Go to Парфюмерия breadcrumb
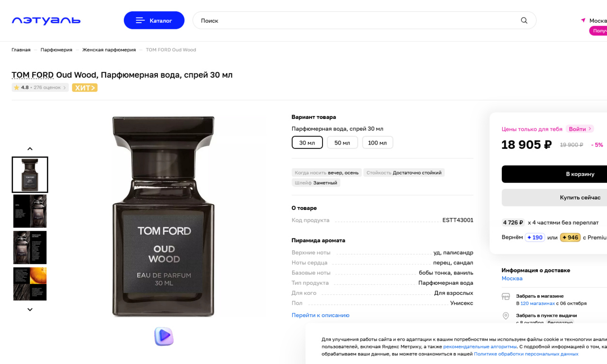 tap(56, 50)
